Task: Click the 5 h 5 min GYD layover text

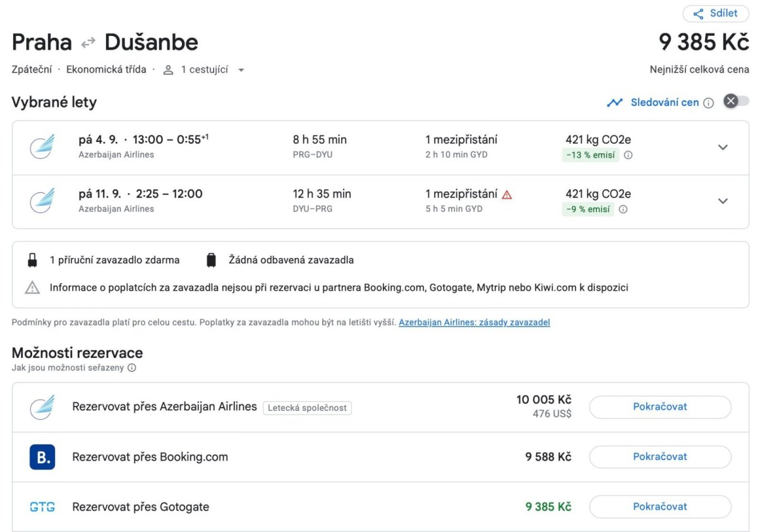Action: [x=454, y=209]
